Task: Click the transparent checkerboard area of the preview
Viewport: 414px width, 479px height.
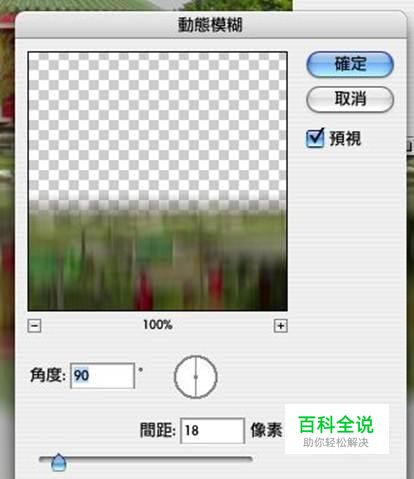Action: point(157,125)
